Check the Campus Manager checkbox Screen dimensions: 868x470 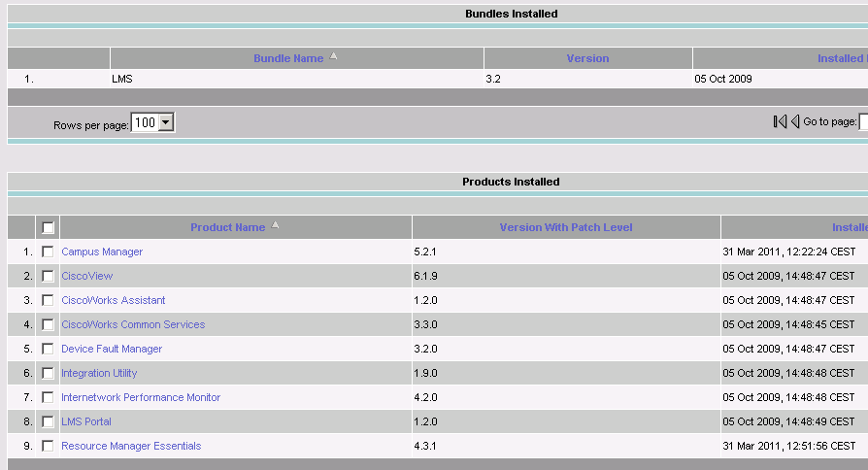[x=49, y=252]
